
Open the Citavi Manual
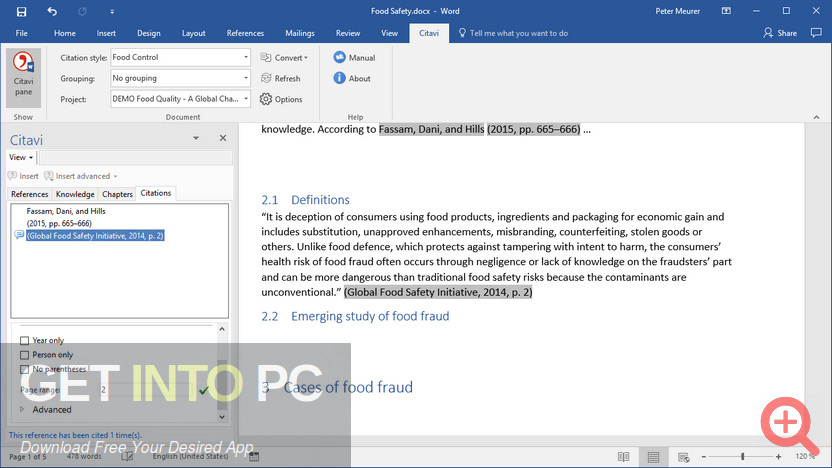pos(354,57)
